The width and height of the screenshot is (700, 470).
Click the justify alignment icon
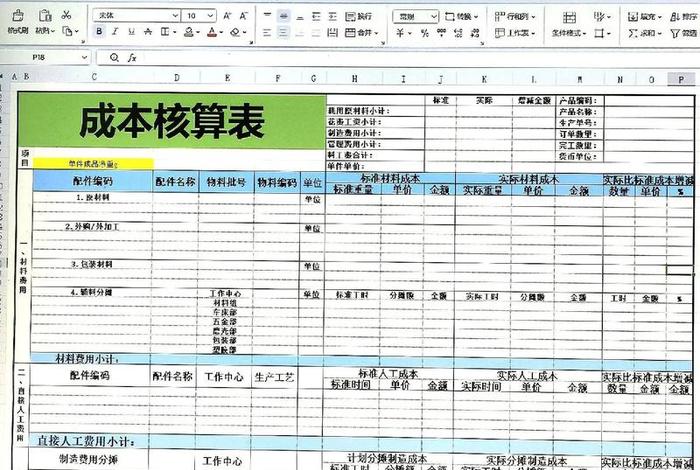[x=316, y=33]
